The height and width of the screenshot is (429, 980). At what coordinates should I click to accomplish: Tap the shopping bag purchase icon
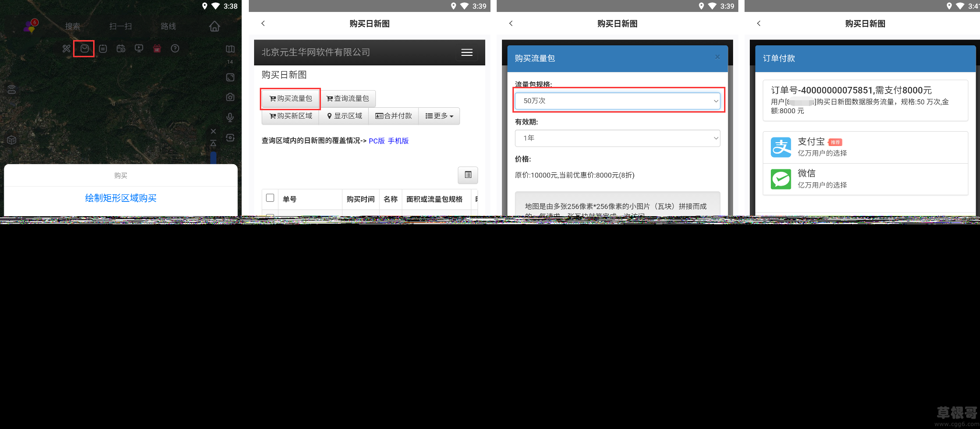[84, 49]
